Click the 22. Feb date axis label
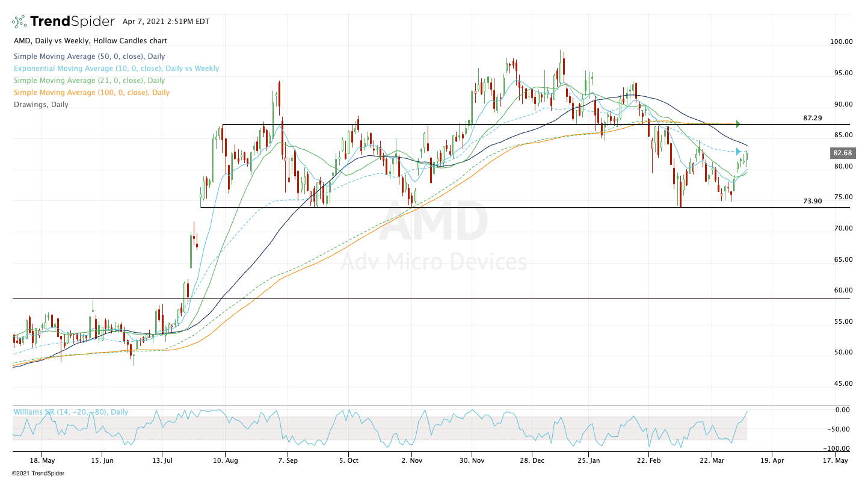Viewport: 868px width, 479px height. pos(649,462)
